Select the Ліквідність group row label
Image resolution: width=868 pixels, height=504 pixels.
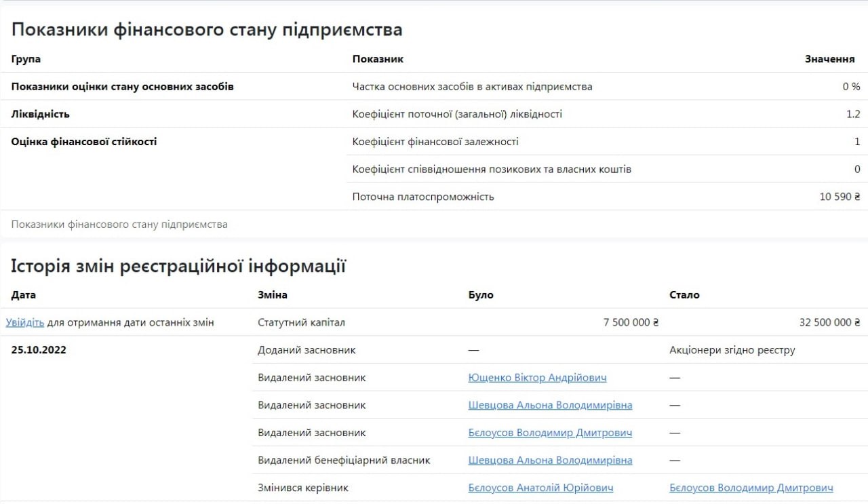point(41,114)
